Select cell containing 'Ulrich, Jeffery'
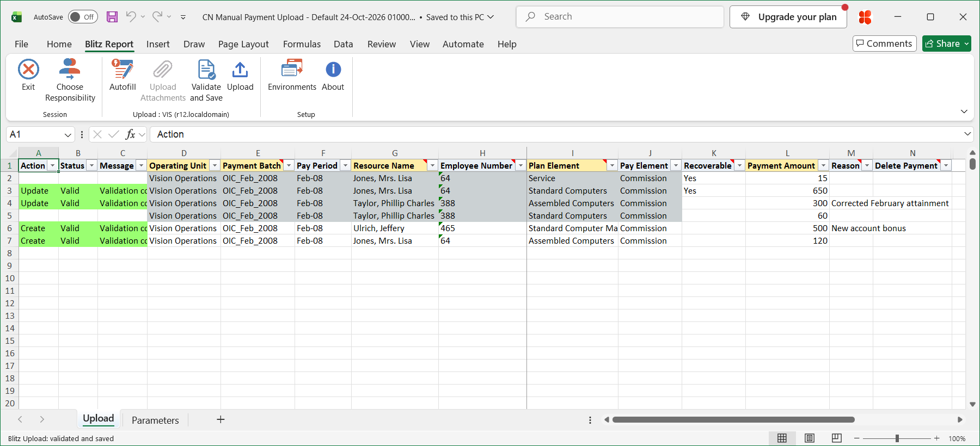 pos(395,228)
